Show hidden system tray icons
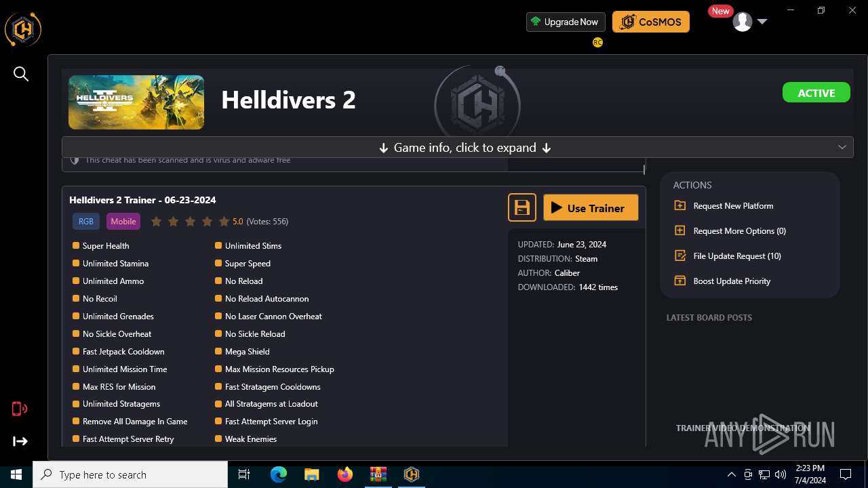 (732, 474)
